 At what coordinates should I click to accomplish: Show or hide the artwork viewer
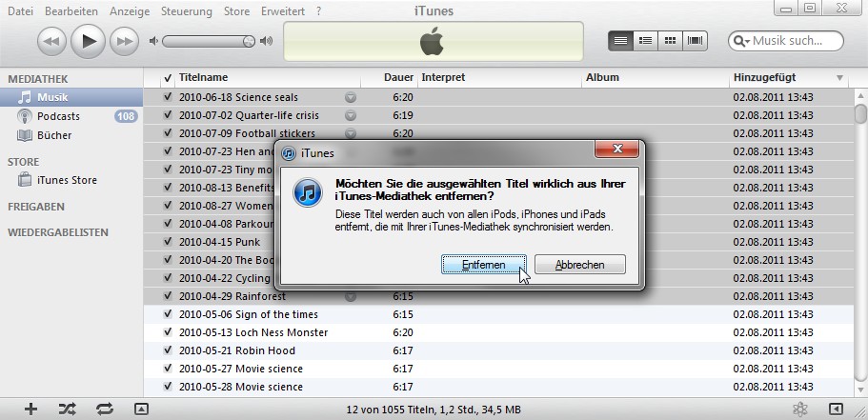pyautogui.click(x=142, y=409)
